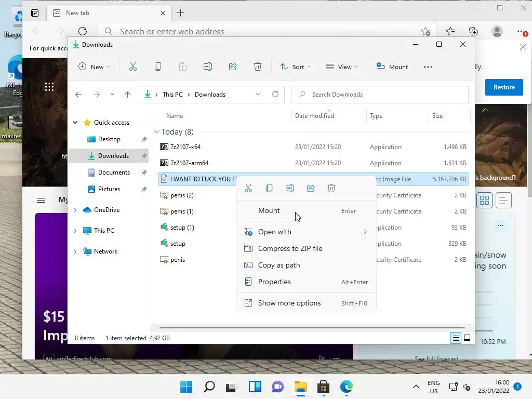Click Delete icon in the context menu
Screen dimensions: 532x399
tap(331, 188)
